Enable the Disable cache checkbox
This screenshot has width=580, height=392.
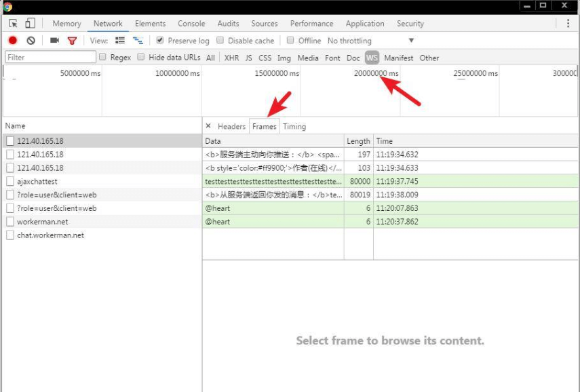coord(218,40)
